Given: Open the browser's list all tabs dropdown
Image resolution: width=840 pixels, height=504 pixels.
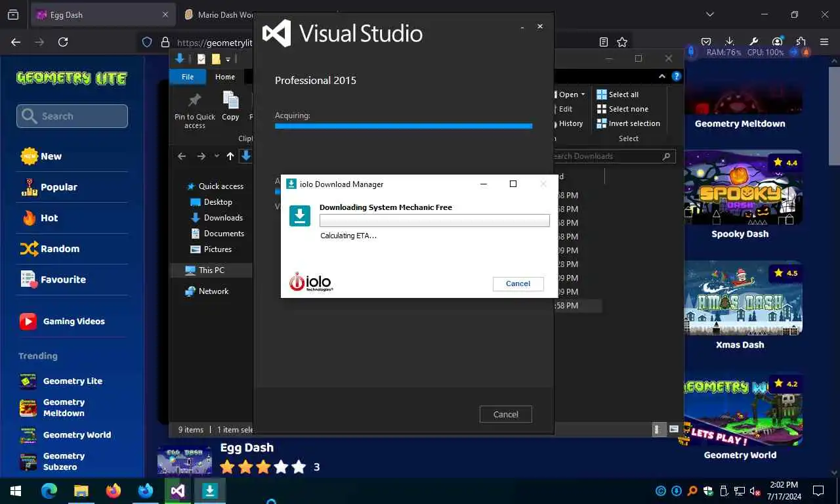Looking at the screenshot, I should pyautogui.click(x=709, y=14).
